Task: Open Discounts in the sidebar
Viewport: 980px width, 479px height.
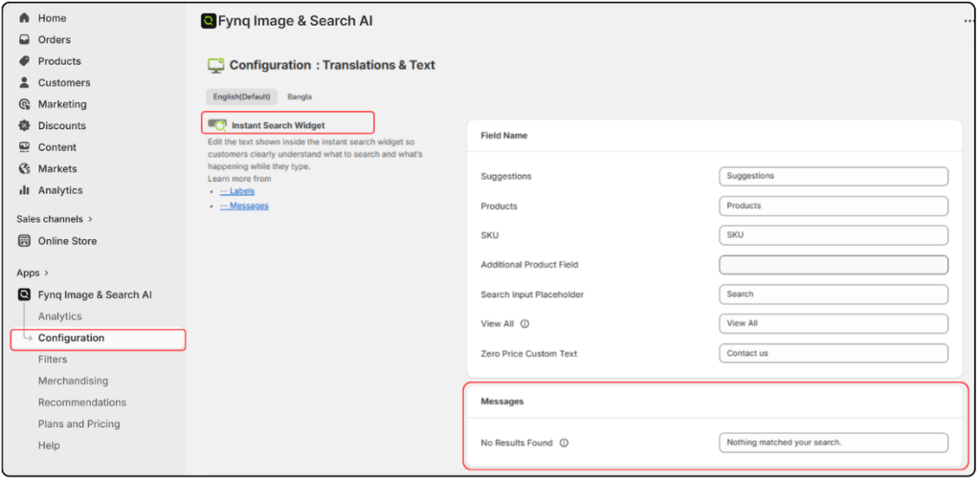Action: (62, 125)
